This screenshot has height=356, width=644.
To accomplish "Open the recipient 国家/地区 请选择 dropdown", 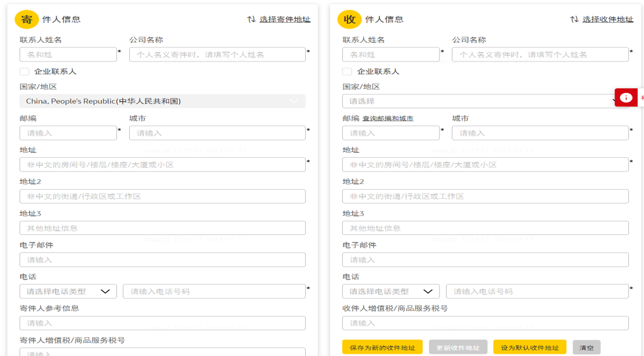I will pyautogui.click(x=485, y=101).
